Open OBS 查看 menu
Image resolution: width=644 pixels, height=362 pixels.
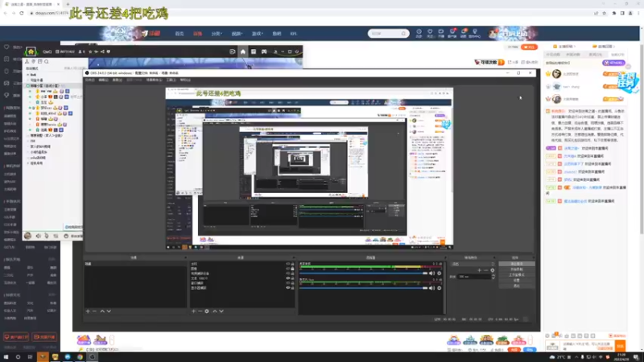click(x=117, y=80)
